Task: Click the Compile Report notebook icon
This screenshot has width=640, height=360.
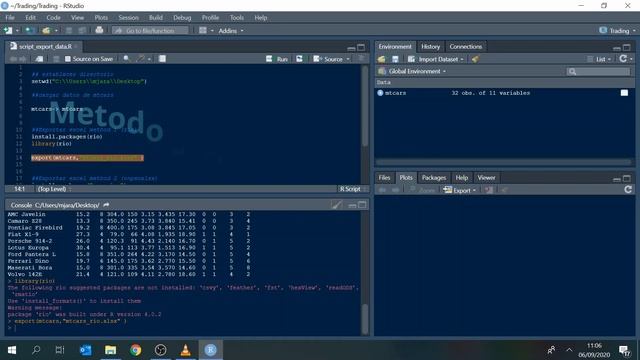Action: click(162, 59)
